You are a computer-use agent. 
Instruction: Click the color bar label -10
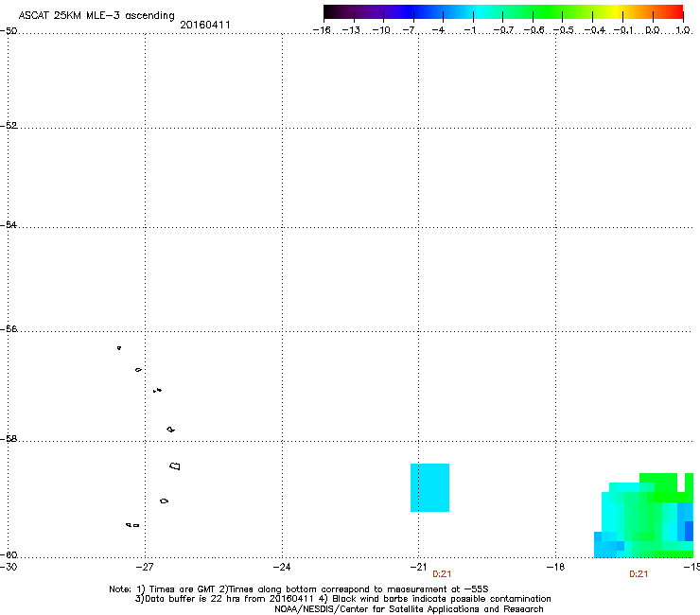(x=381, y=30)
